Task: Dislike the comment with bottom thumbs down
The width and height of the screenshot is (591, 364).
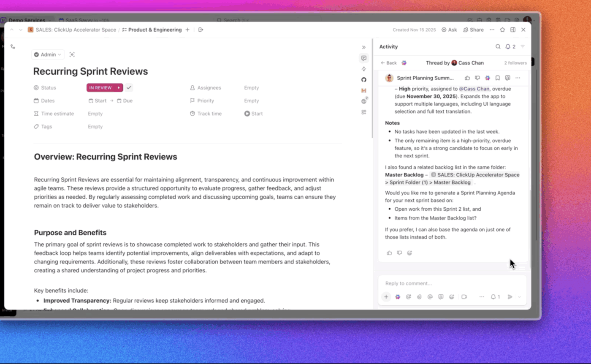Action: tap(399, 253)
